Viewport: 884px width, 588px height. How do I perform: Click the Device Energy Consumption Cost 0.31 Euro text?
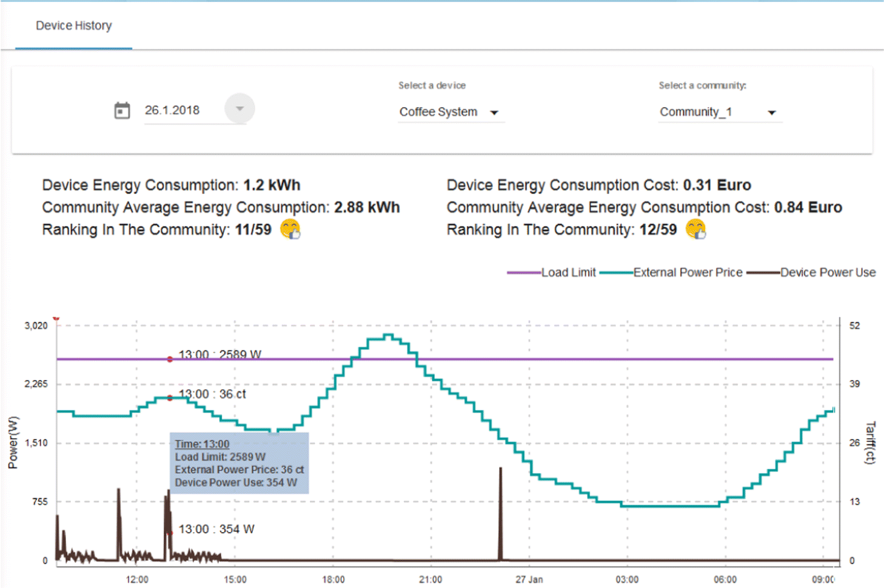[x=599, y=185]
